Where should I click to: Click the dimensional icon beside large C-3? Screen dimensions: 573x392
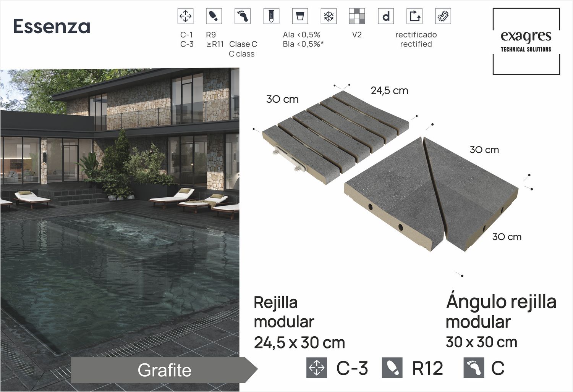(x=317, y=368)
